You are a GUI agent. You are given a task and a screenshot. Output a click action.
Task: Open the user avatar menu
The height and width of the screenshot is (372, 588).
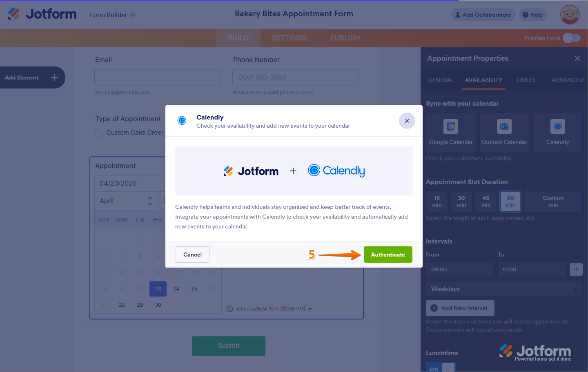tap(570, 15)
